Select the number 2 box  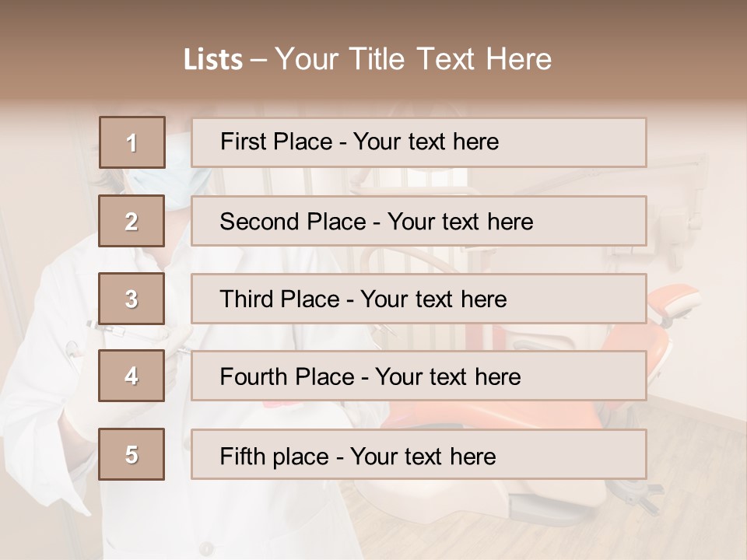point(132,222)
